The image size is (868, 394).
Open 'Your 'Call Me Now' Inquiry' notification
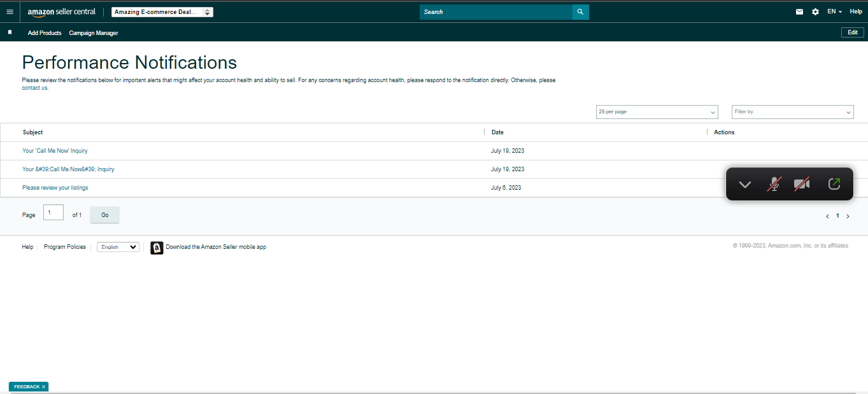pyautogui.click(x=55, y=151)
